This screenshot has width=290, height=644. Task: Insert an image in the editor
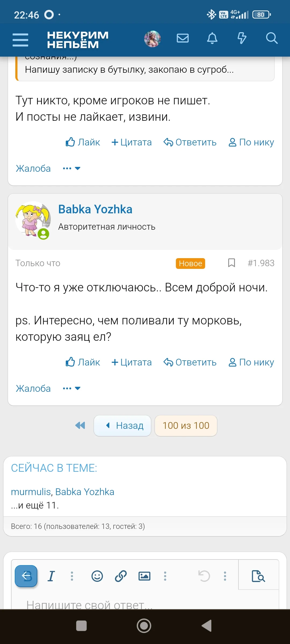(x=144, y=576)
